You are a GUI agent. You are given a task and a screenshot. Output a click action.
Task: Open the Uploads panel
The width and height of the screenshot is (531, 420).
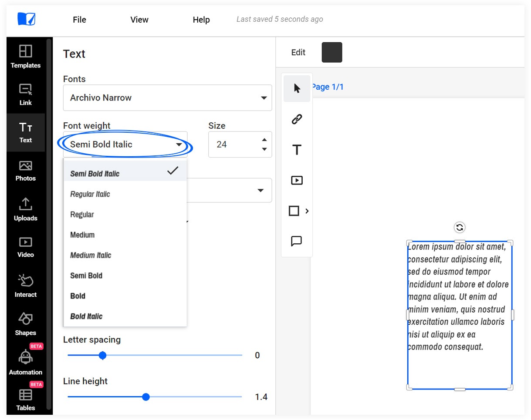click(26, 209)
